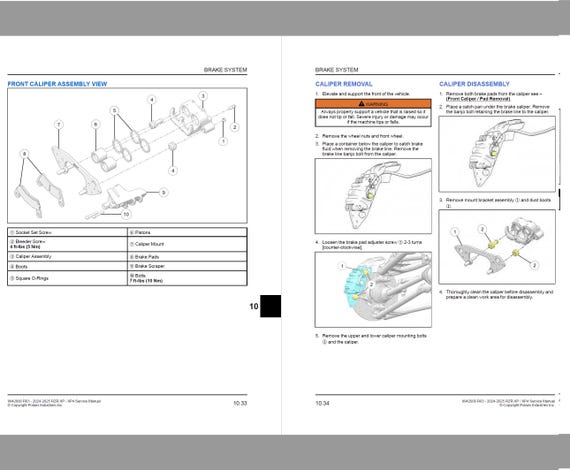Select the Boots table cell
This screenshot has width=570, height=470.
tap(68, 266)
